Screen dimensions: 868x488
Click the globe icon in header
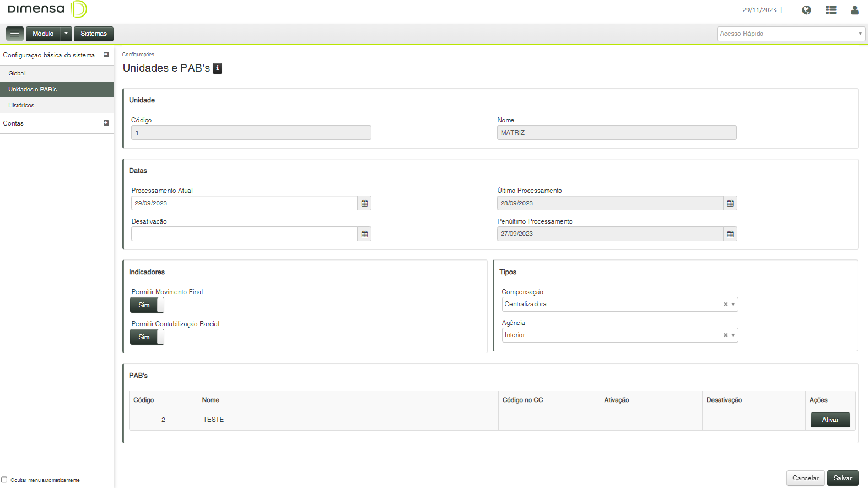806,10
